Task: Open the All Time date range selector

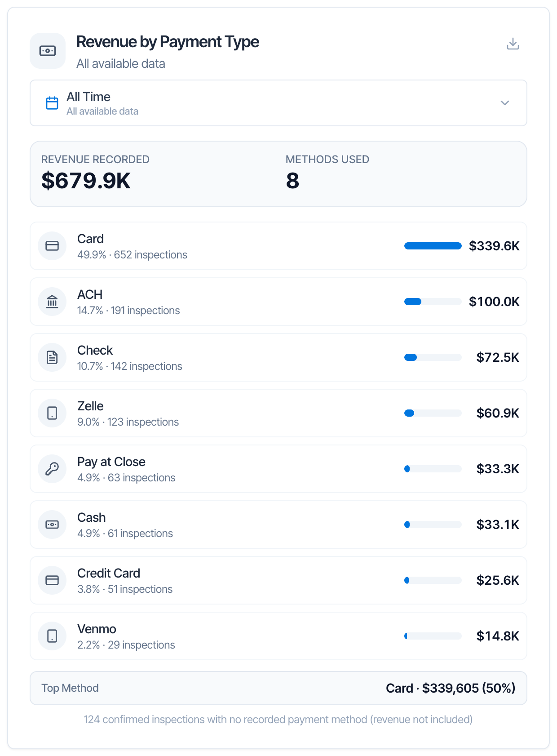Action: pyautogui.click(x=278, y=103)
